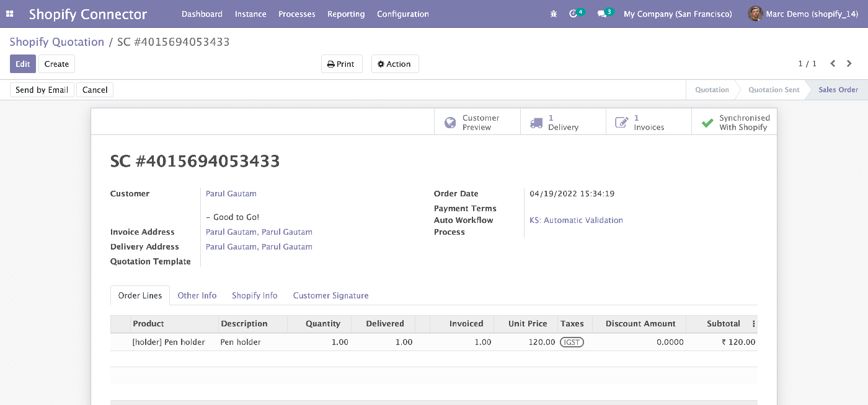
Task: Open KS: Automatic Validation workflow link
Action: pos(576,220)
